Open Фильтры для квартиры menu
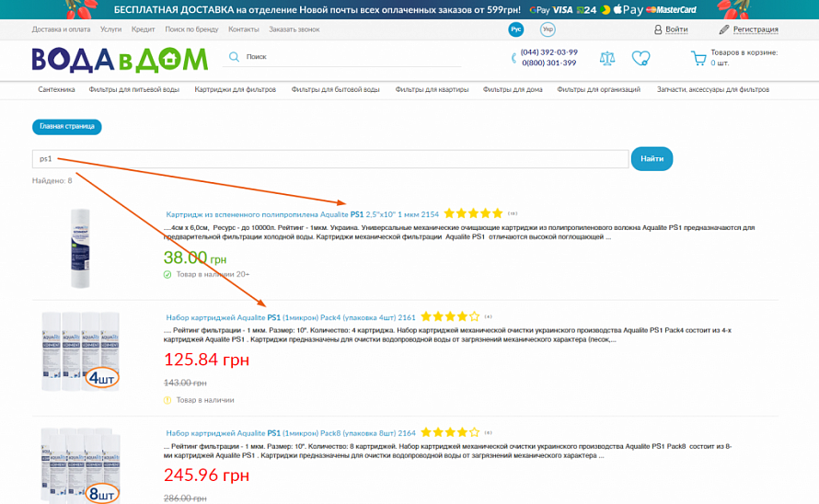This screenshot has height=504, width=819. click(432, 89)
